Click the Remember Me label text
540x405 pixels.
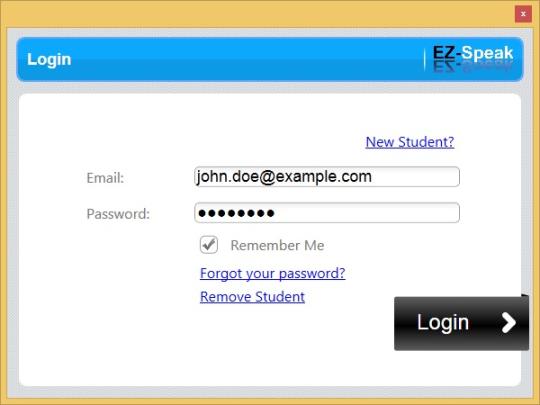point(277,245)
